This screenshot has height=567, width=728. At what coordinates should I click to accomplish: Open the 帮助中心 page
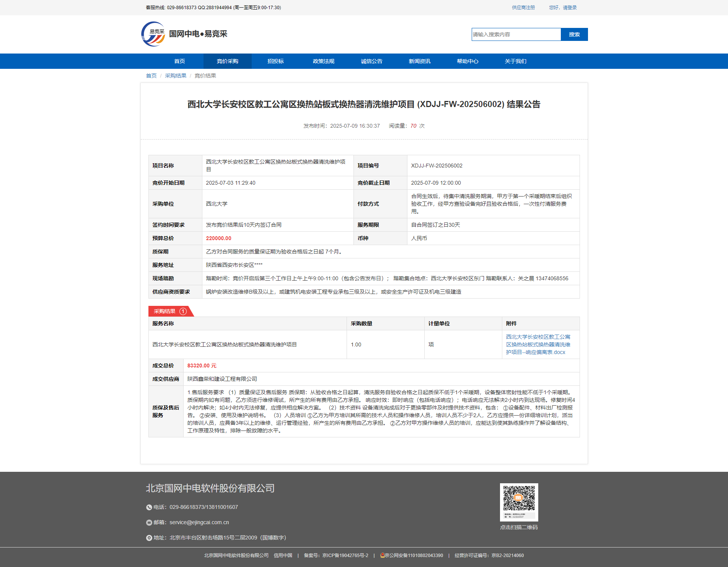click(467, 61)
